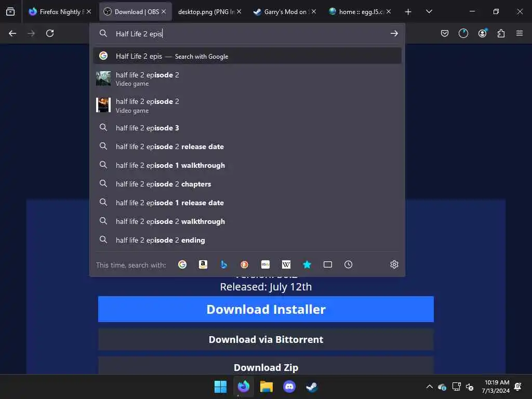
Task: Launch Discord from the taskbar
Action: click(289, 387)
